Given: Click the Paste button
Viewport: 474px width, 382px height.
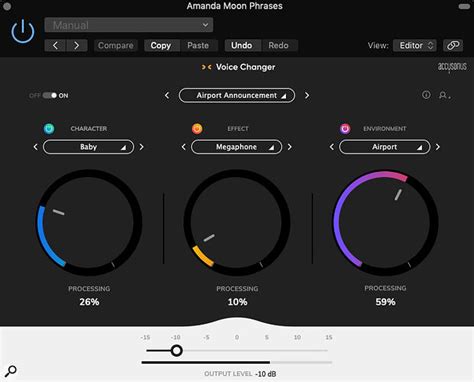Looking at the screenshot, I should tap(198, 45).
